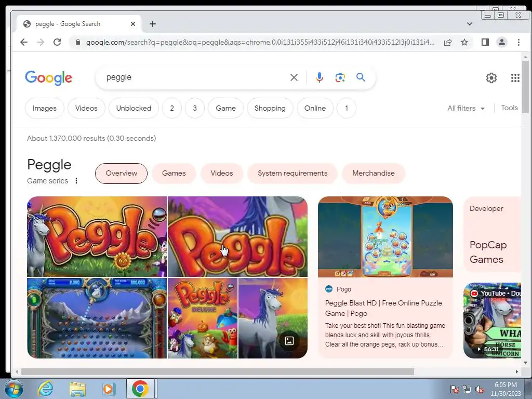Screen dimensions: 532x399
Task: Click the muted volume tray icon
Action: point(480,390)
